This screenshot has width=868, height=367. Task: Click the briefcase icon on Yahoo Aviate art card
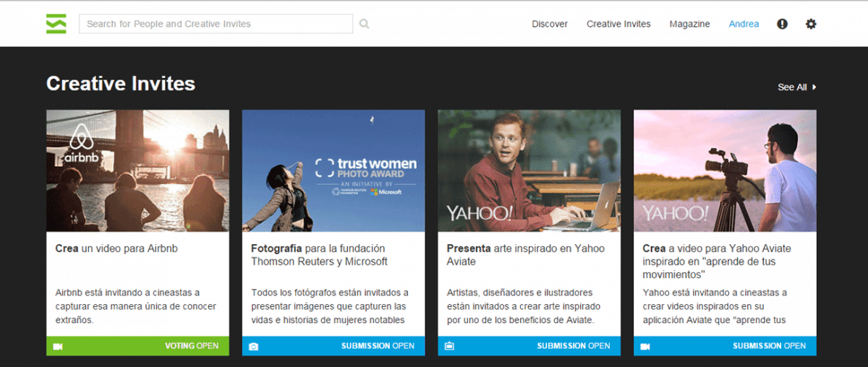449,346
